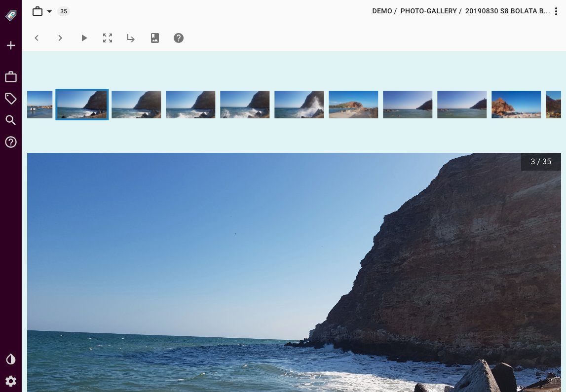Toggle fullscreen view mode

[108, 38]
